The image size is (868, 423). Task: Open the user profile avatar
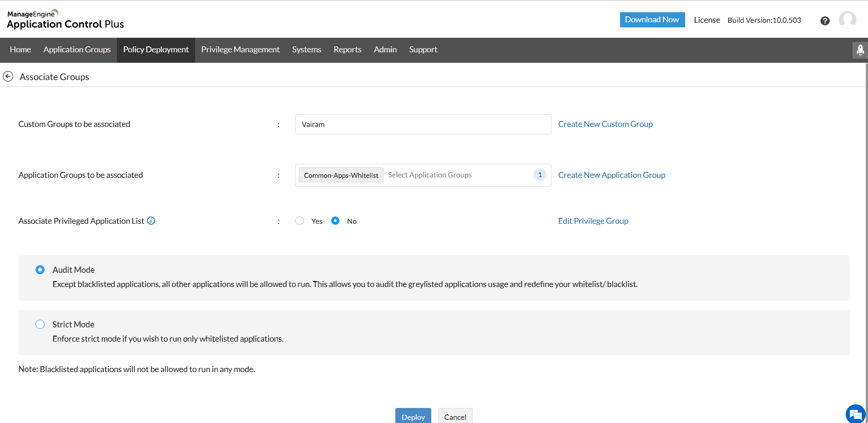(847, 20)
